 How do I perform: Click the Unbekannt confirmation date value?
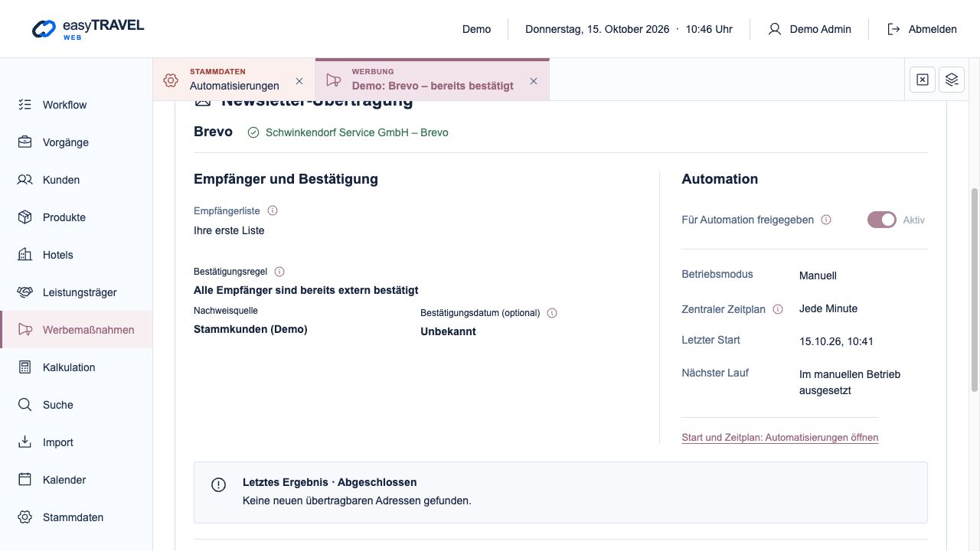tap(448, 331)
